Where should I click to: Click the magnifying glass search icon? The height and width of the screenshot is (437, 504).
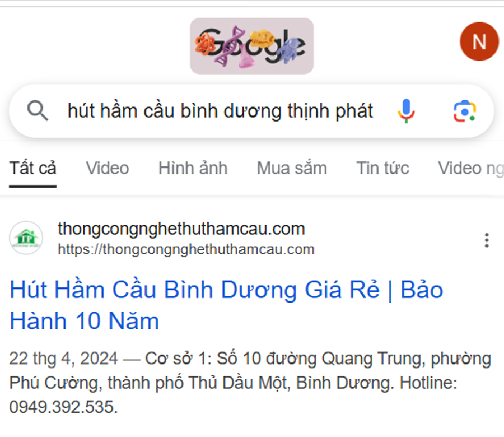pos(38,110)
